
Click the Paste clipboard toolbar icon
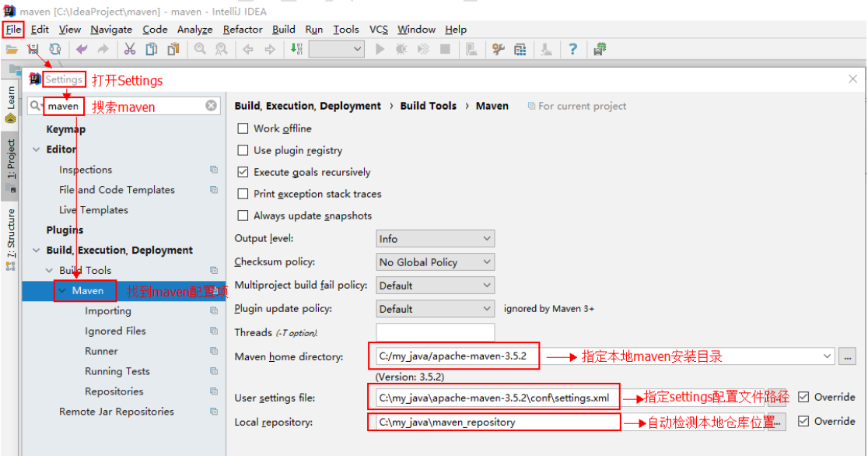pyautogui.click(x=173, y=49)
